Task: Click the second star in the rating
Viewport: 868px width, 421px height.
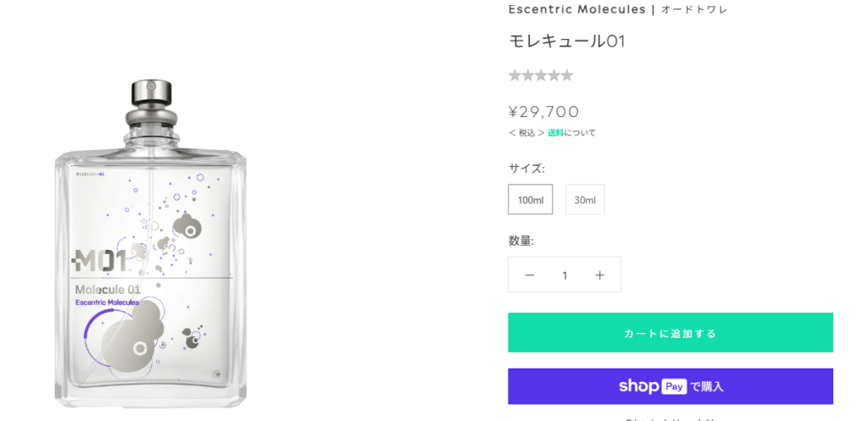Action: point(527,75)
